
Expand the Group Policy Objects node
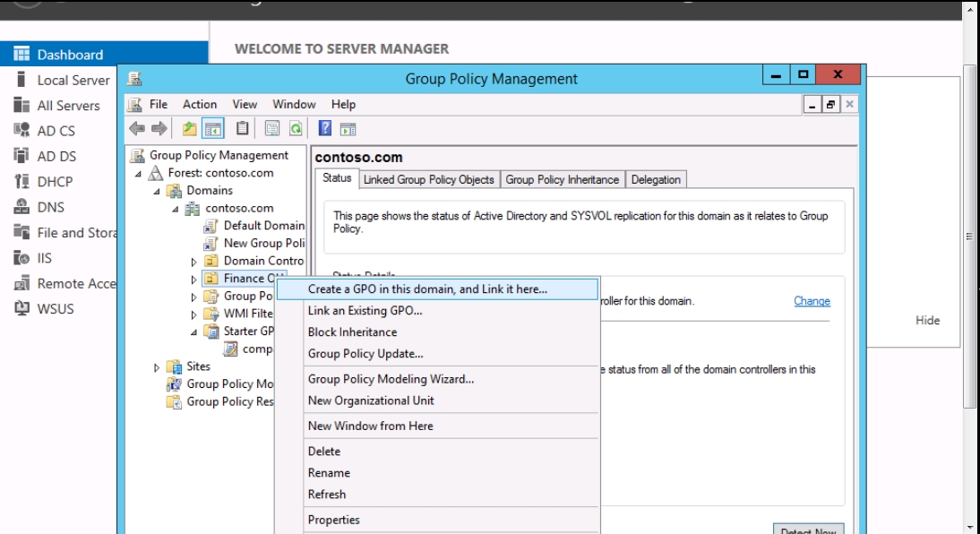[193, 297]
